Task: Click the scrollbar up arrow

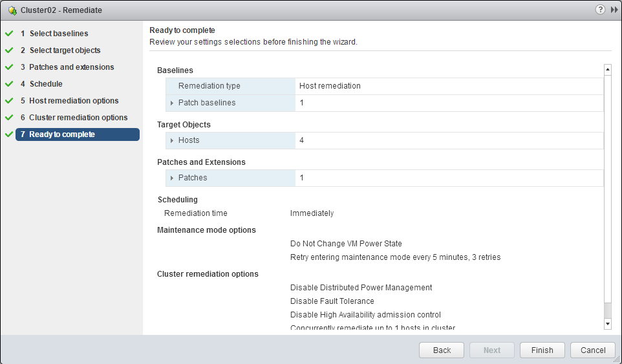Action: [607, 69]
